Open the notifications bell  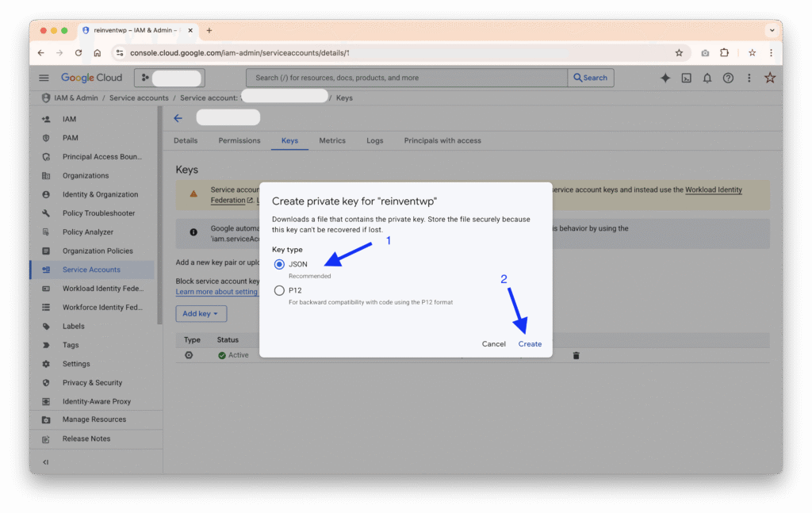[x=707, y=78]
